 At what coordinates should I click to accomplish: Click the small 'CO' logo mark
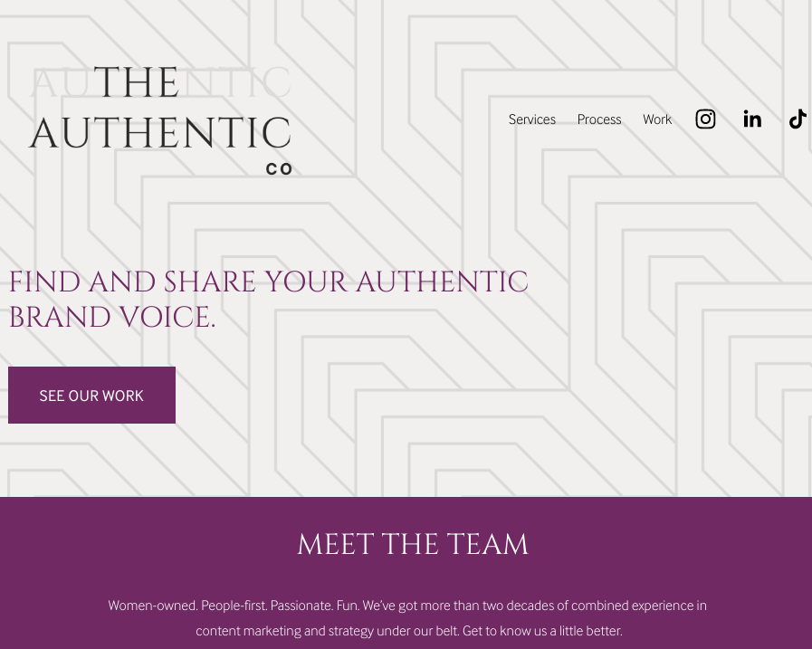(279, 168)
